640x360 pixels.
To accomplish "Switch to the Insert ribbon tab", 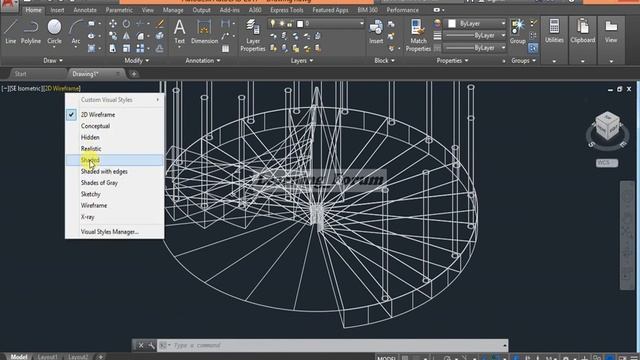I will 57,10.
